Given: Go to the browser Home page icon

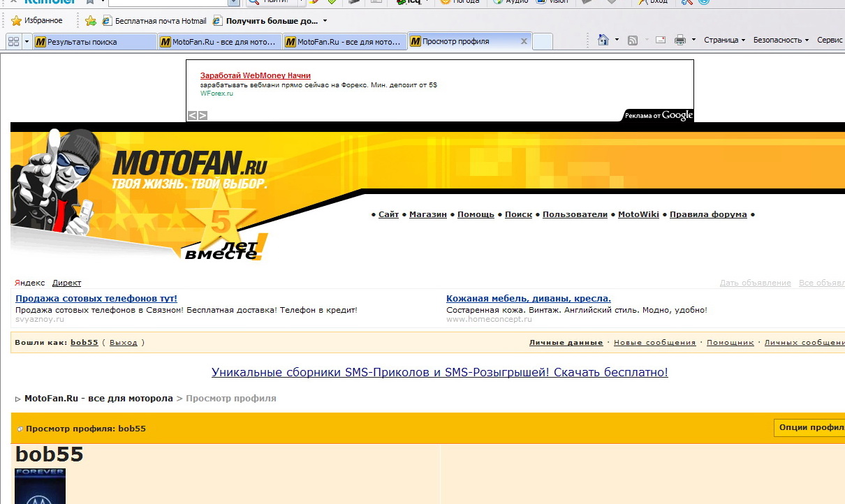Looking at the screenshot, I should tap(603, 40).
